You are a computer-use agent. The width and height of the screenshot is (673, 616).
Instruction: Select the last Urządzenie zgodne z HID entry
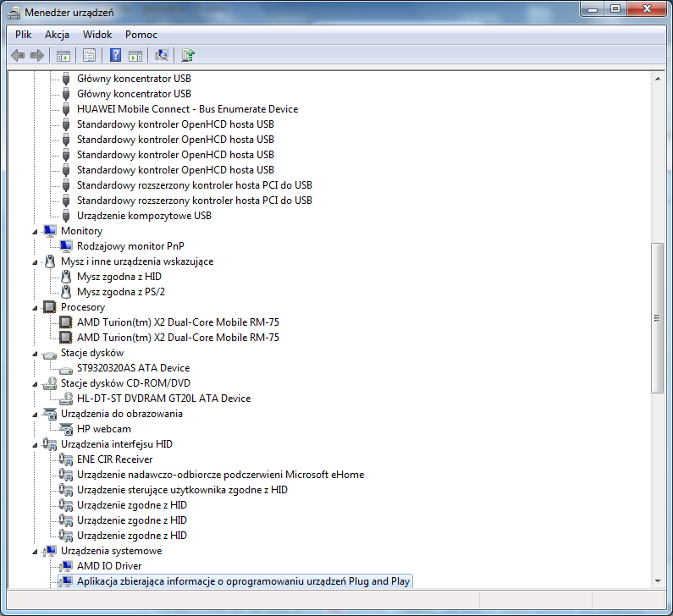tap(132, 536)
